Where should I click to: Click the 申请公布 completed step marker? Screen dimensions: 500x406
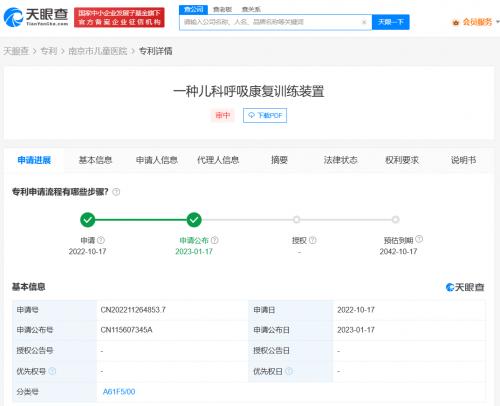[194, 220]
